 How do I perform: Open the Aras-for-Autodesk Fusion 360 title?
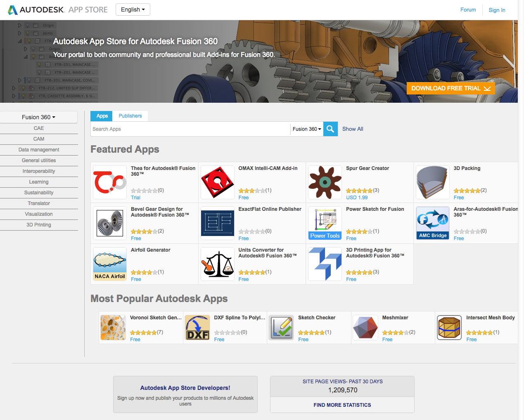[486, 212]
